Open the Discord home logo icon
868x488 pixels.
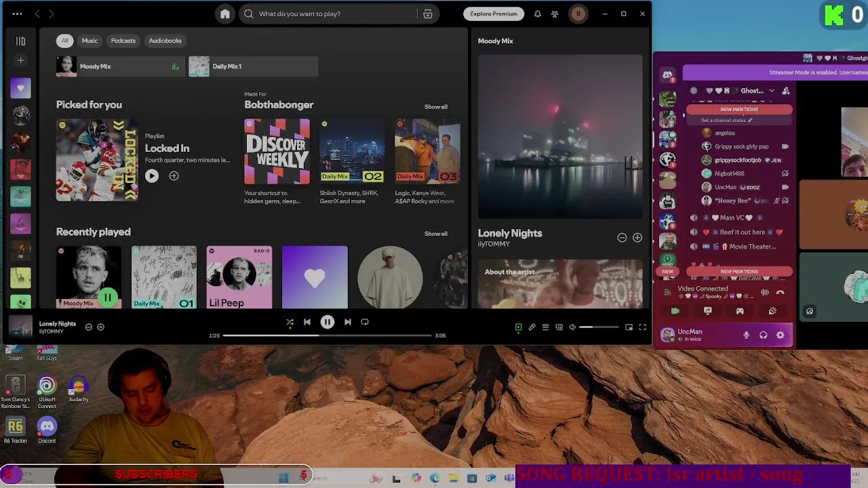668,75
